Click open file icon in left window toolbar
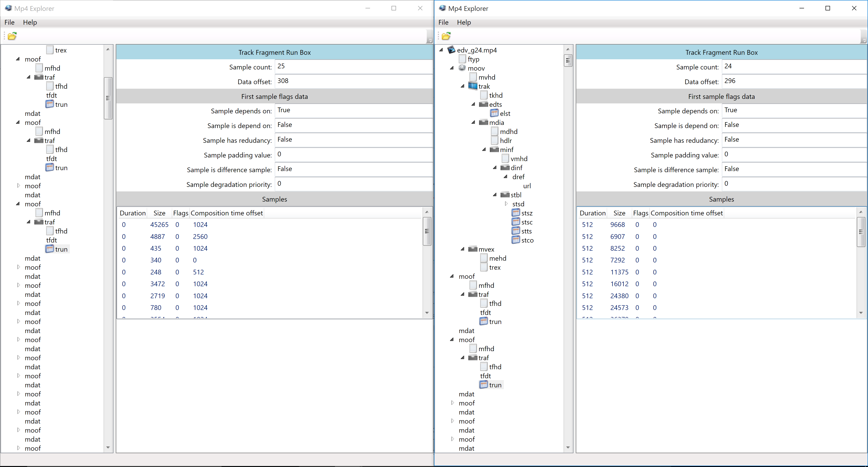The height and width of the screenshot is (467, 868). point(12,36)
